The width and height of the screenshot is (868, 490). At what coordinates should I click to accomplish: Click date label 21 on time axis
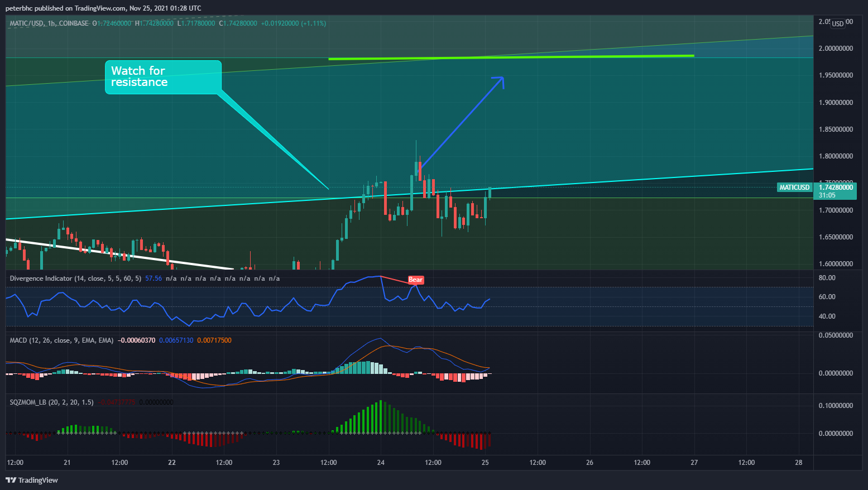click(x=67, y=463)
